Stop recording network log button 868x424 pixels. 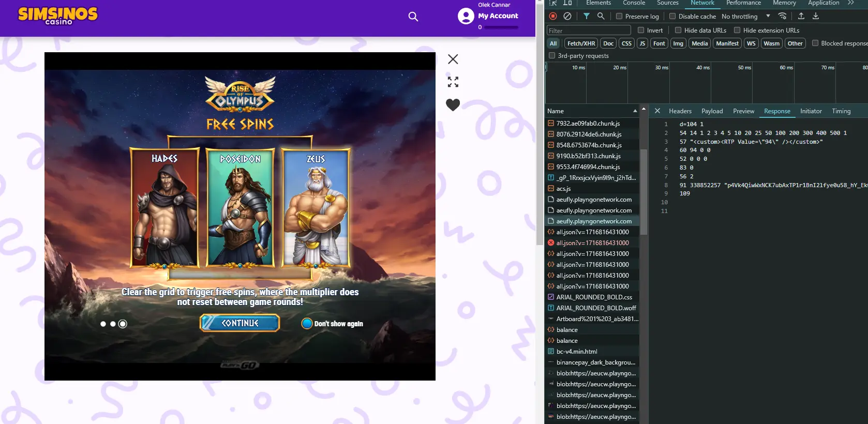click(x=553, y=16)
